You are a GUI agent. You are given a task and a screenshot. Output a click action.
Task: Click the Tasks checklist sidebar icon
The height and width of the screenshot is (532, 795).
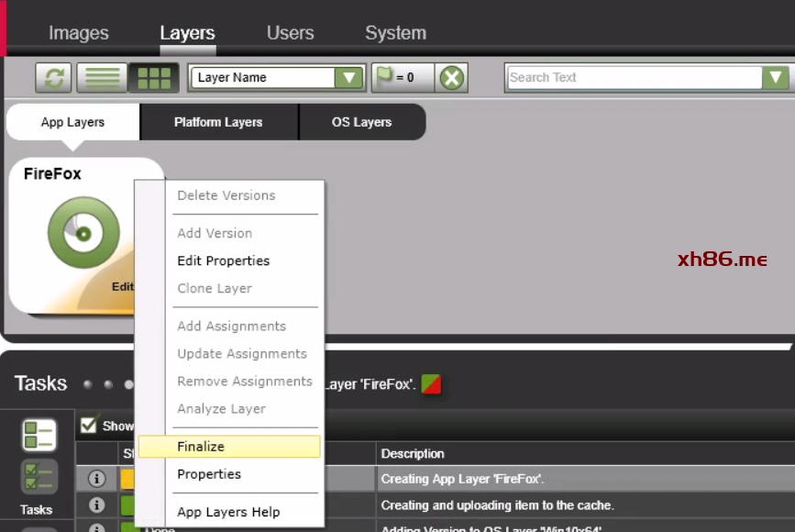pos(39,478)
